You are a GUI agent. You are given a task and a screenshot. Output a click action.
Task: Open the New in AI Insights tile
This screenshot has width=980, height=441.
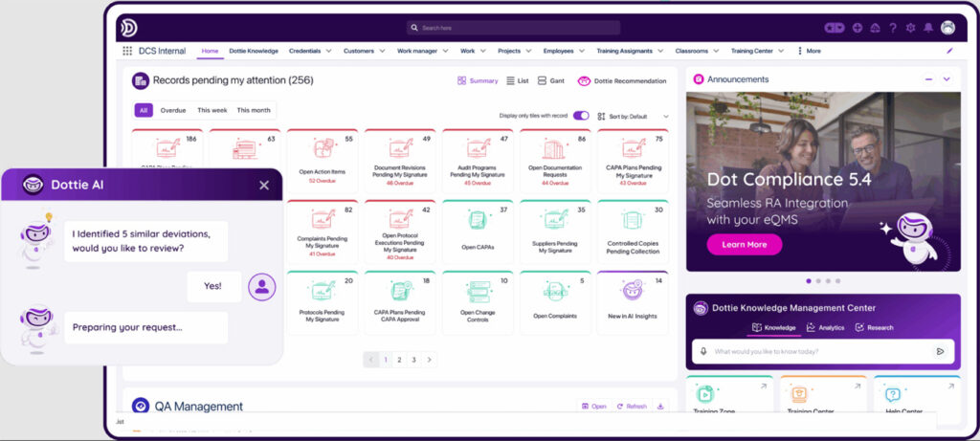pos(633,303)
